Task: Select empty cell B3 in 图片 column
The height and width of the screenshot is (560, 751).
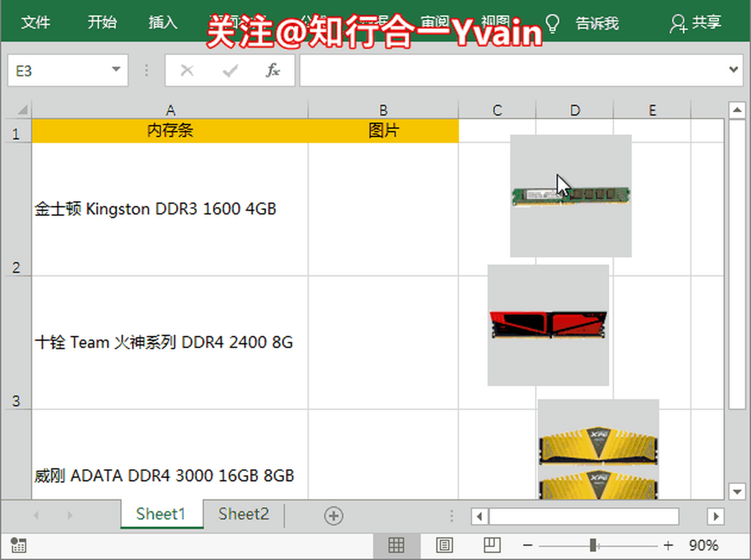Action: coord(383,343)
